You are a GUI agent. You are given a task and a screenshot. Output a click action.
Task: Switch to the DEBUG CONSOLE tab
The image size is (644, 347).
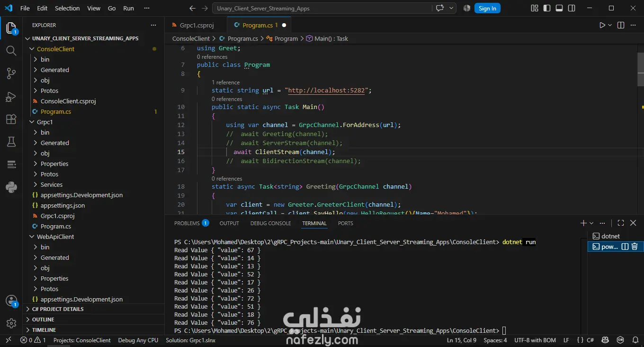pyautogui.click(x=271, y=223)
